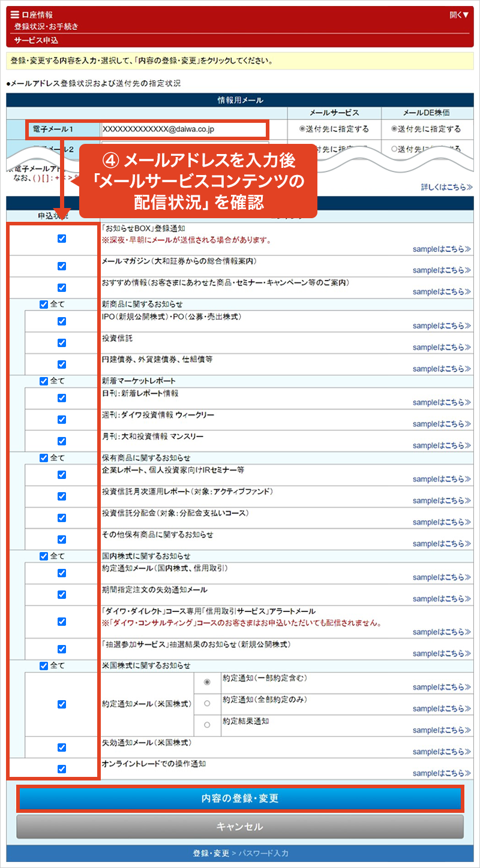Toggle 全て checkbox for 国内株式に関するお知らせ
Viewport: 480px width, 868px height.
(x=43, y=556)
